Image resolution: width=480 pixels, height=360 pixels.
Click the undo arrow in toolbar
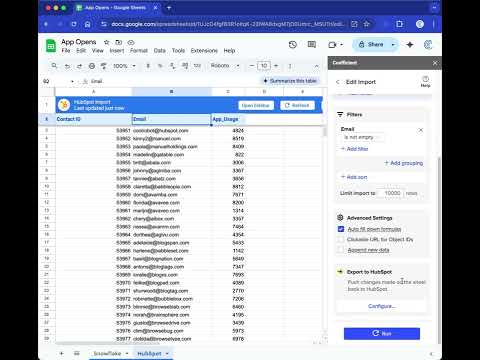[x=67, y=66]
